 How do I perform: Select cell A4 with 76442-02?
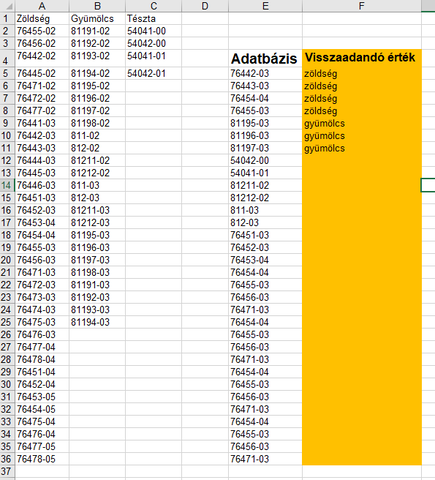(42, 58)
